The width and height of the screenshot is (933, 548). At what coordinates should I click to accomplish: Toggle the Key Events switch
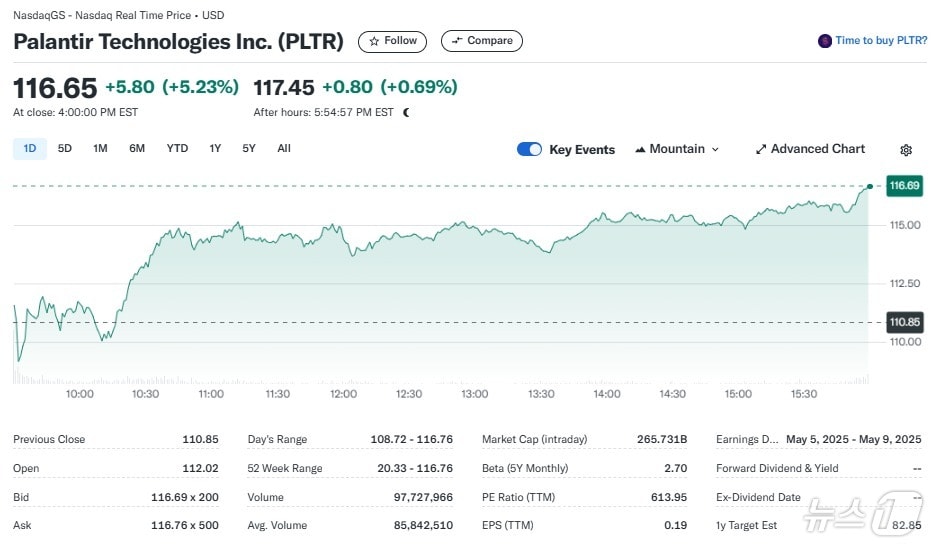(x=529, y=149)
